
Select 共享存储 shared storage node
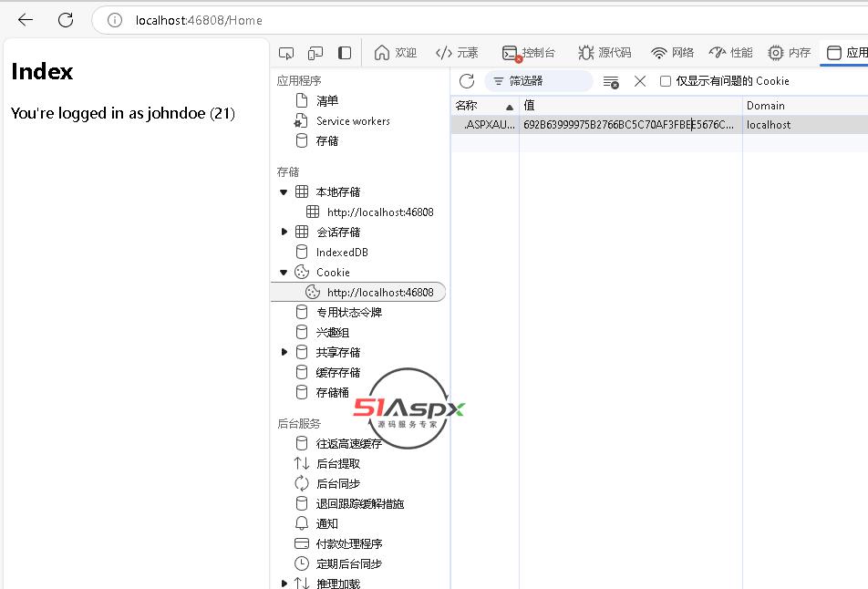tap(337, 352)
